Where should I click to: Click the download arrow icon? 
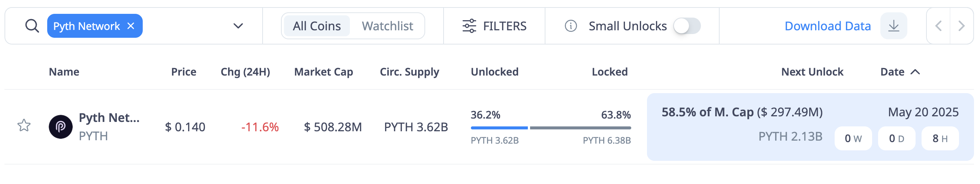[x=893, y=26]
